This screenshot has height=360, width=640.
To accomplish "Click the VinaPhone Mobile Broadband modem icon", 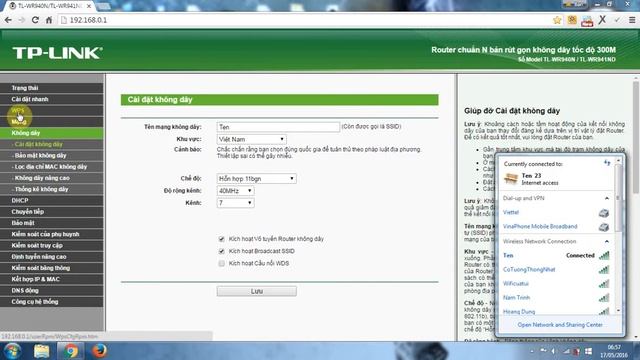I will [604, 227].
